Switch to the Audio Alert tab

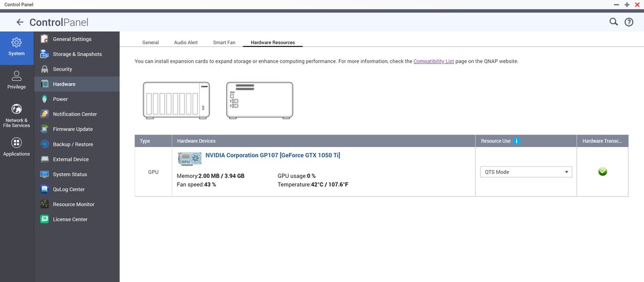coord(186,42)
